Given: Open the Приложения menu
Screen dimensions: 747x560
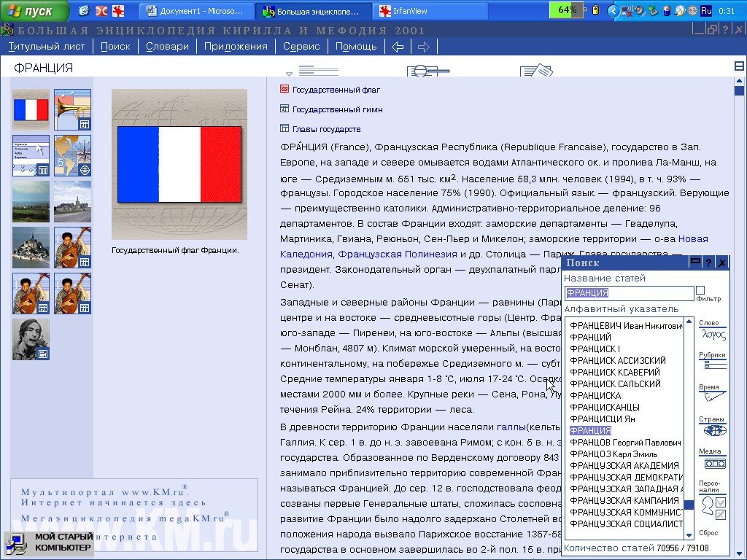Looking at the screenshot, I should tap(236, 47).
